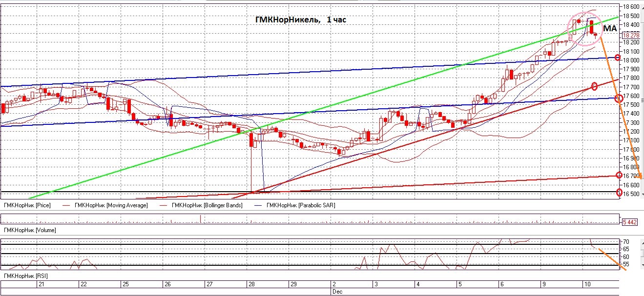Viewport: 644px width, 296px height.
Task: Click the 17 800 price axis label
Action: 631,78
